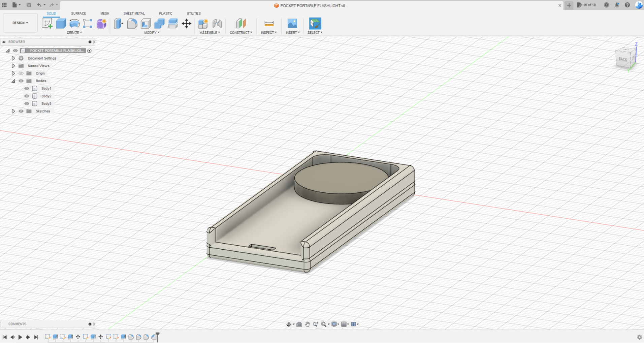Click the Save icon
Viewport: 644px width, 343px height.
coord(29,5)
